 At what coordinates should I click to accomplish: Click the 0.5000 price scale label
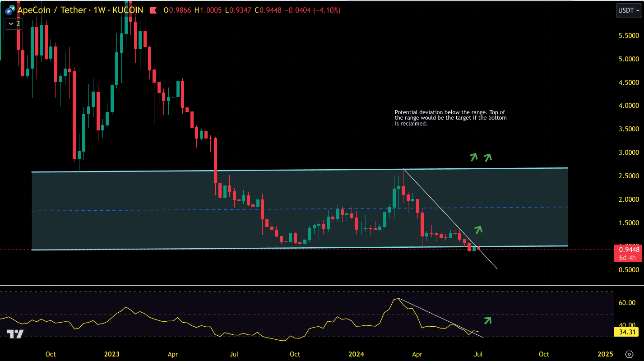pyautogui.click(x=629, y=270)
